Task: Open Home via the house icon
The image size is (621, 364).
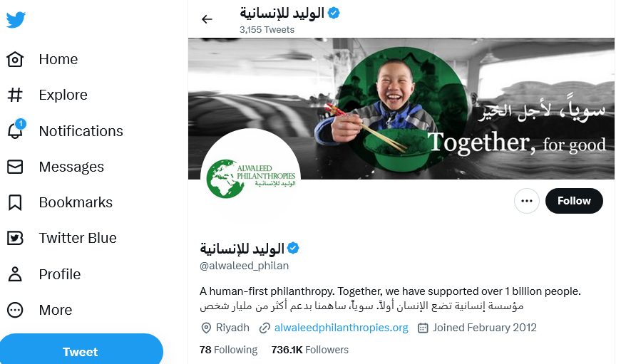Action: [15, 59]
